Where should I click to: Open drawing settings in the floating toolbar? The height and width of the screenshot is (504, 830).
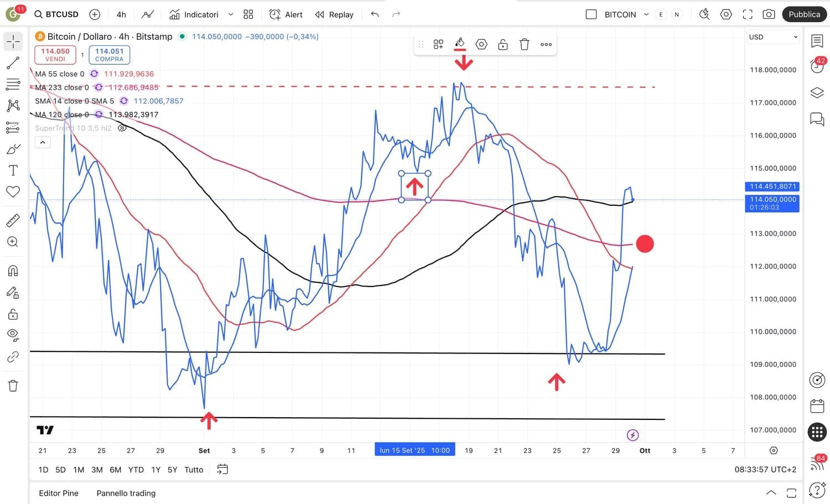(481, 44)
